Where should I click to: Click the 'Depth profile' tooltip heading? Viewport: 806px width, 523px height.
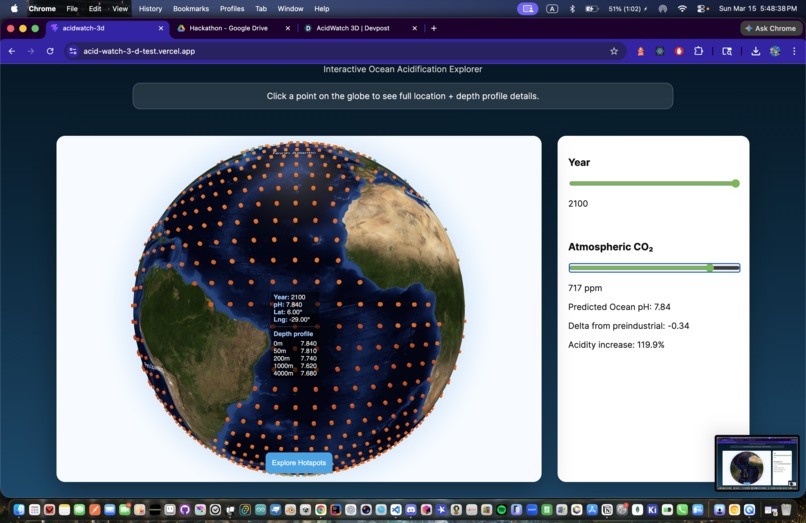pyautogui.click(x=293, y=334)
